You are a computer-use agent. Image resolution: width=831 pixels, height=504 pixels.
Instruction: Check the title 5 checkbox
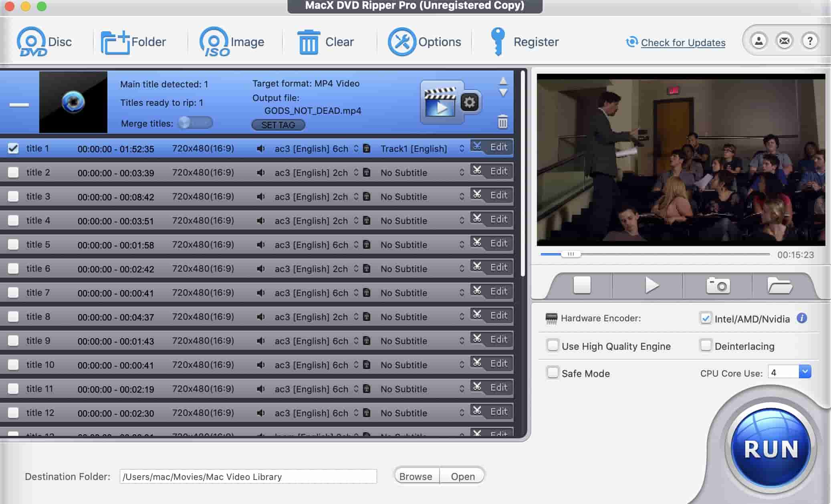click(13, 244)
